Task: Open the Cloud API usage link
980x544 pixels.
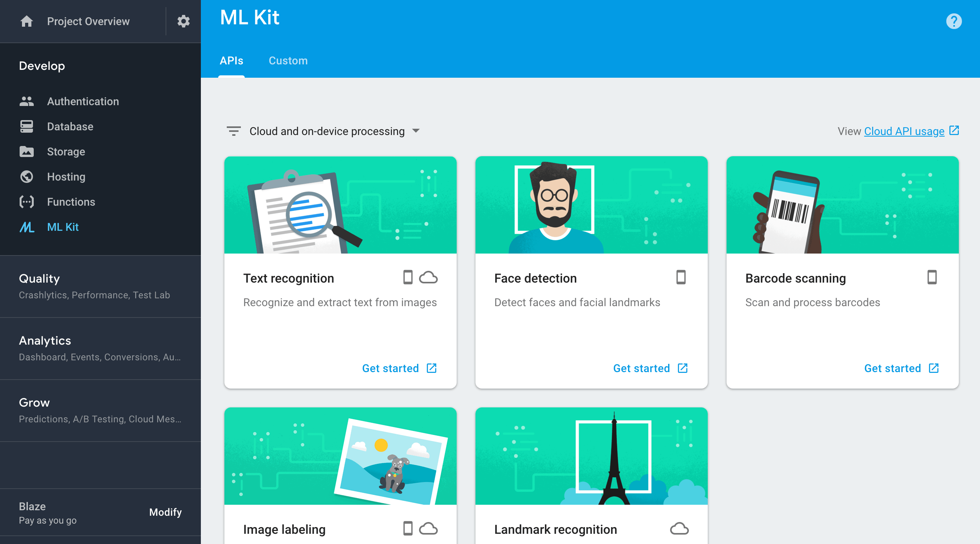Action: coord(904,131)
